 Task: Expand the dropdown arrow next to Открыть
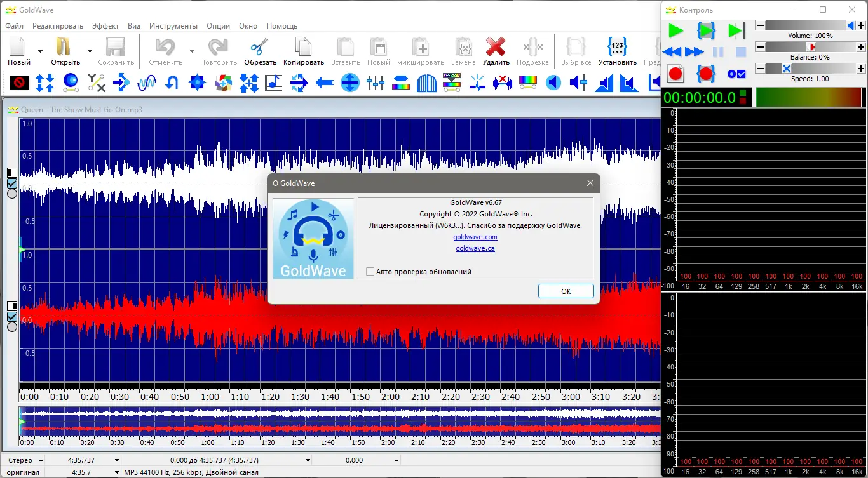coord(90,51)
